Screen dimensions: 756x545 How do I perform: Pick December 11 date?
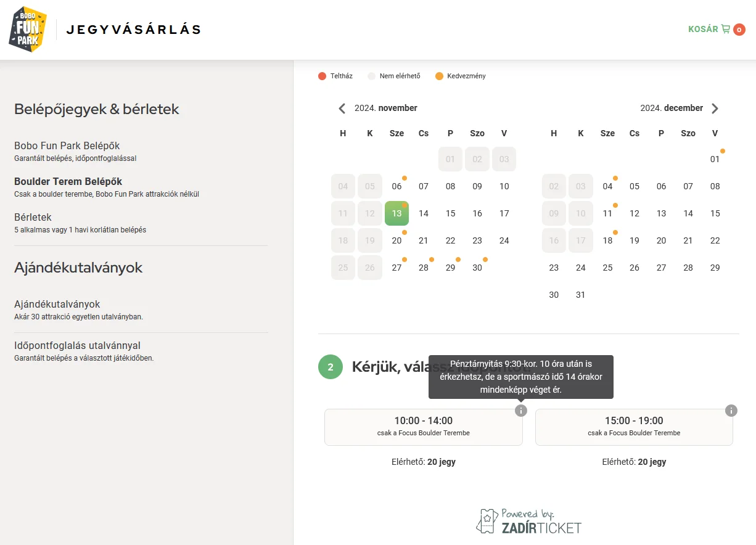click(x=607, y=213)
